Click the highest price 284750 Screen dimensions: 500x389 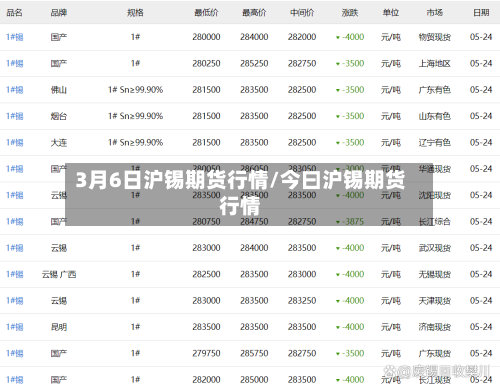254,222
